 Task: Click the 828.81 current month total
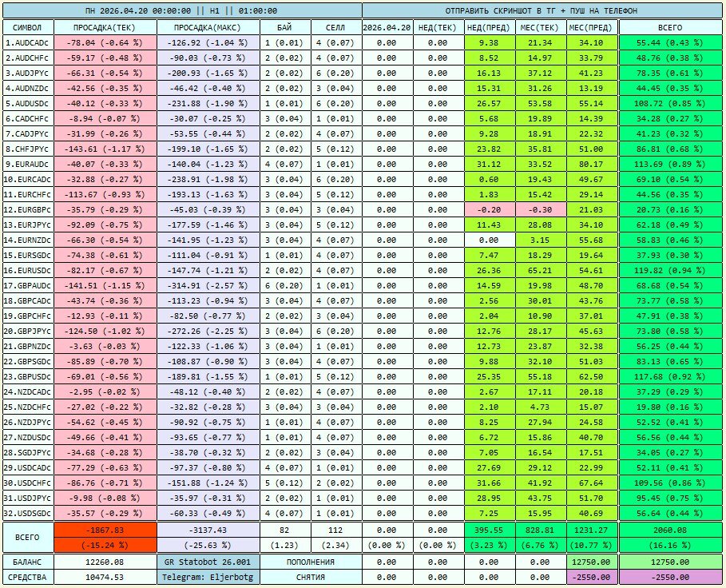(541, 530)
